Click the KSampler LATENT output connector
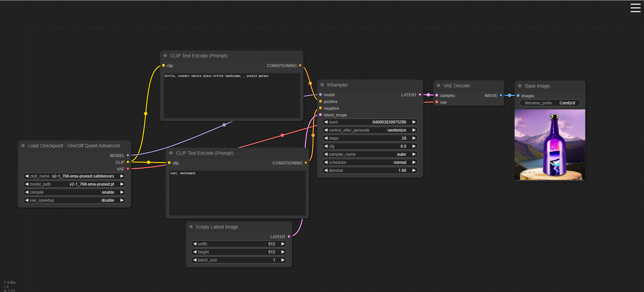 [x=420, y=95]
